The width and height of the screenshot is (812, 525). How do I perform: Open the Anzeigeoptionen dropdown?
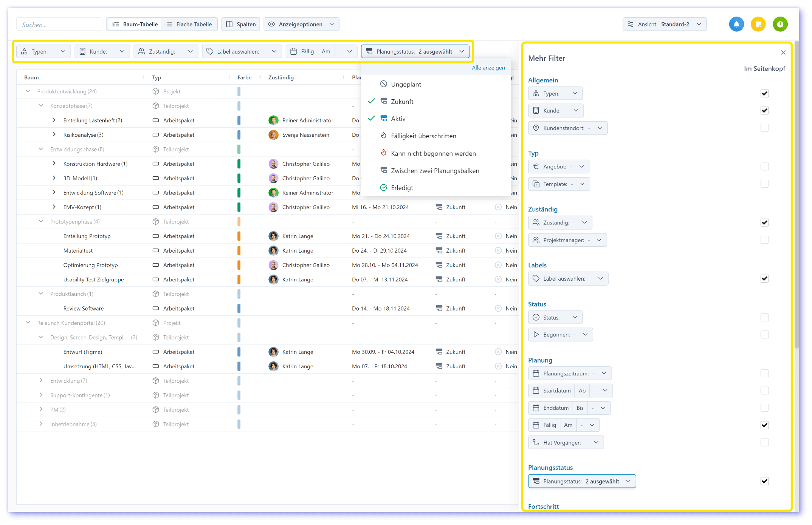pos(301,25)
